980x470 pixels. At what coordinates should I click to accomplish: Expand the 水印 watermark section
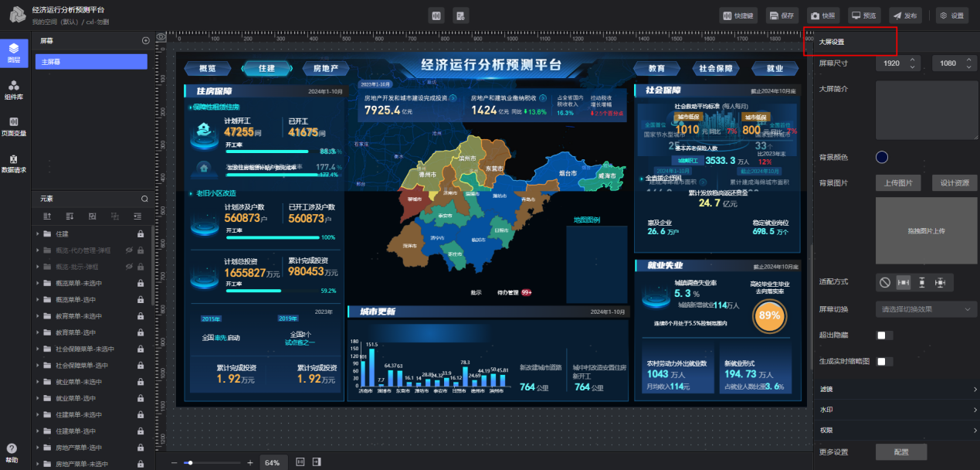pyautogui.click(x=896, y=409)
